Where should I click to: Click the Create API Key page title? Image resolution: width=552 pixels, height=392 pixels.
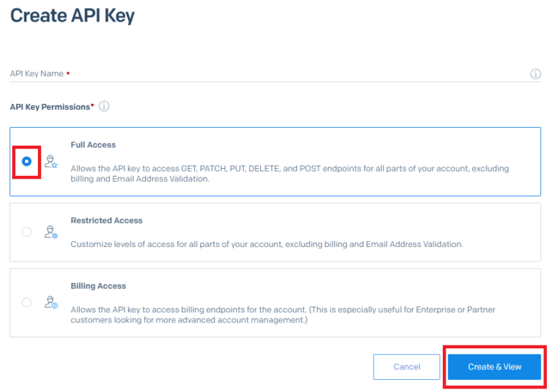72,16
